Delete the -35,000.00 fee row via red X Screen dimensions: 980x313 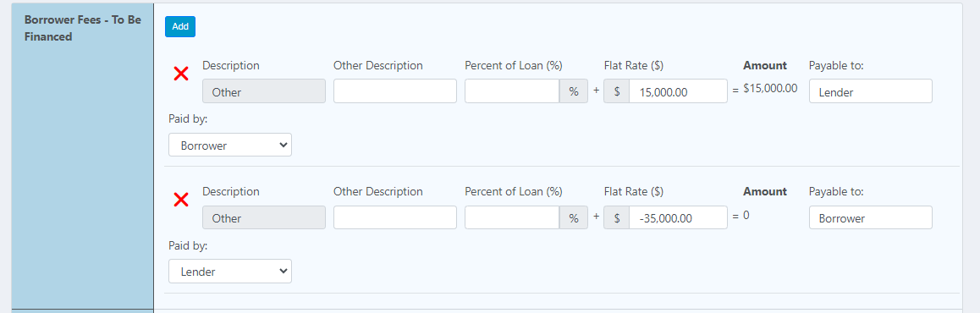coord(180,200)
